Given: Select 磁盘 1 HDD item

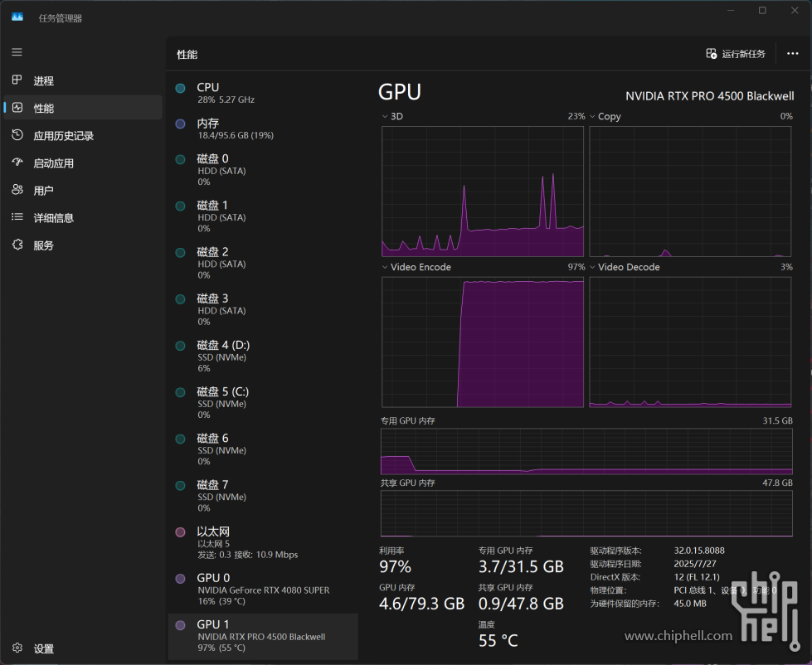Looking at the screenshot, I should [263, 216].
